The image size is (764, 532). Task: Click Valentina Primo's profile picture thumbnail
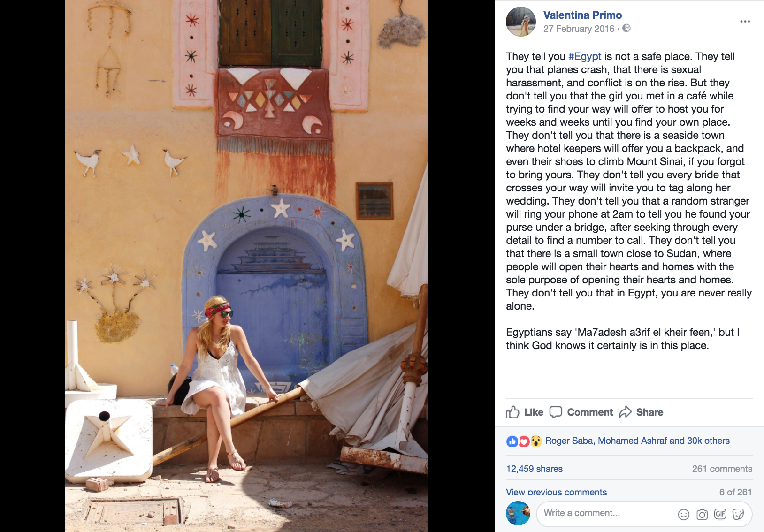click(x=521, y=22)
